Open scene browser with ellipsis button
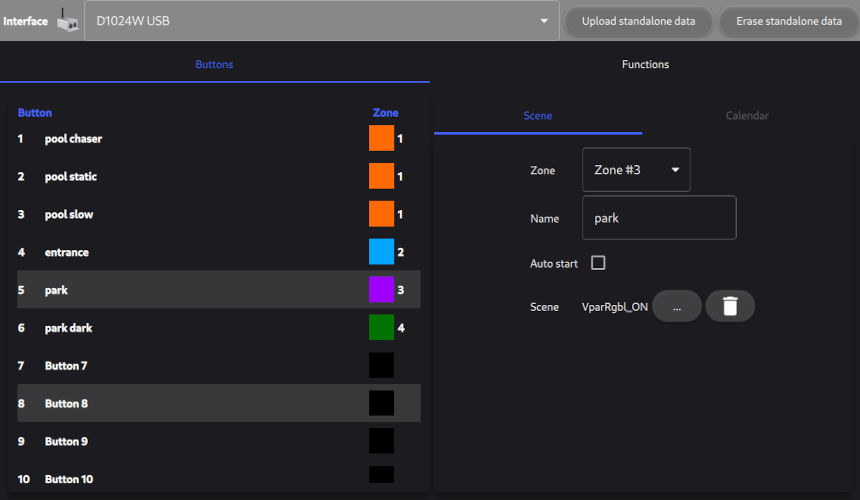 [x=677, y=306]
